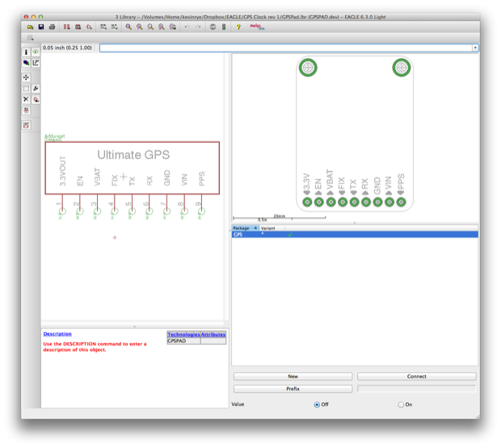Open the Description link
This screenshot has height=448, width=501.
coord(57,333)
